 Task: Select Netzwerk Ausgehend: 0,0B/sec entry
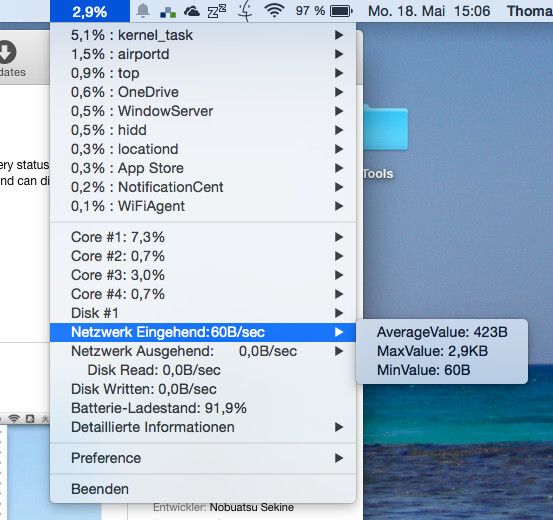coord(203,351)
